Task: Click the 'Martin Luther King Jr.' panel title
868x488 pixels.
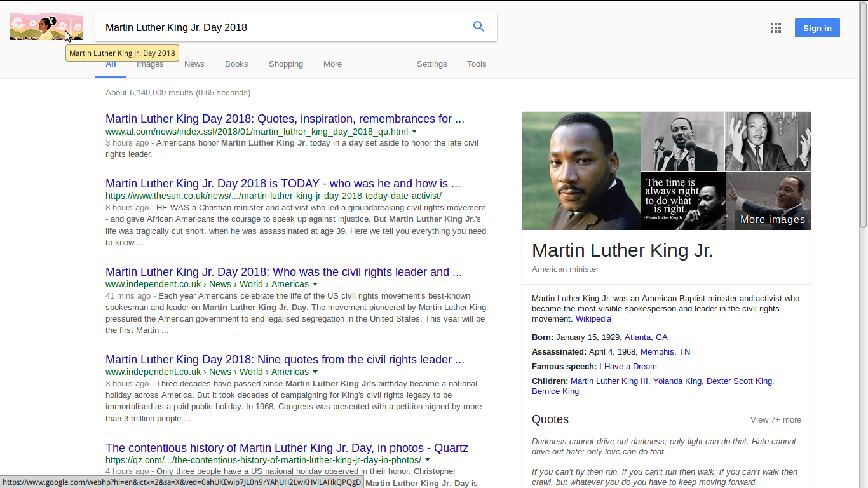Action: pyautogui.click(x=623, y=250)
